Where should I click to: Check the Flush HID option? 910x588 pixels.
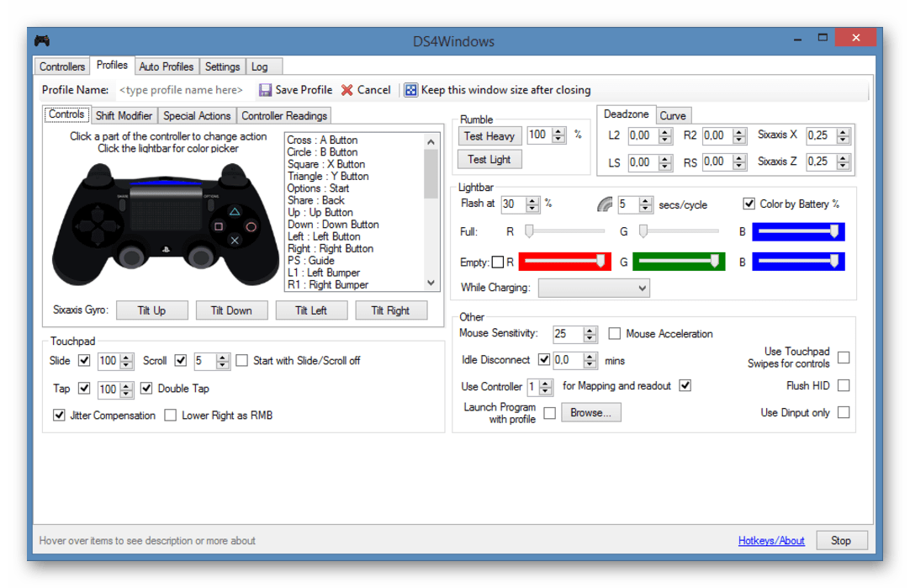pos(844,385)
